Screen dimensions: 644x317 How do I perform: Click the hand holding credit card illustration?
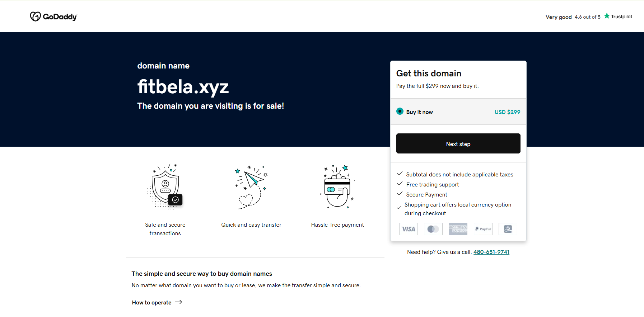tap(337, 187)
